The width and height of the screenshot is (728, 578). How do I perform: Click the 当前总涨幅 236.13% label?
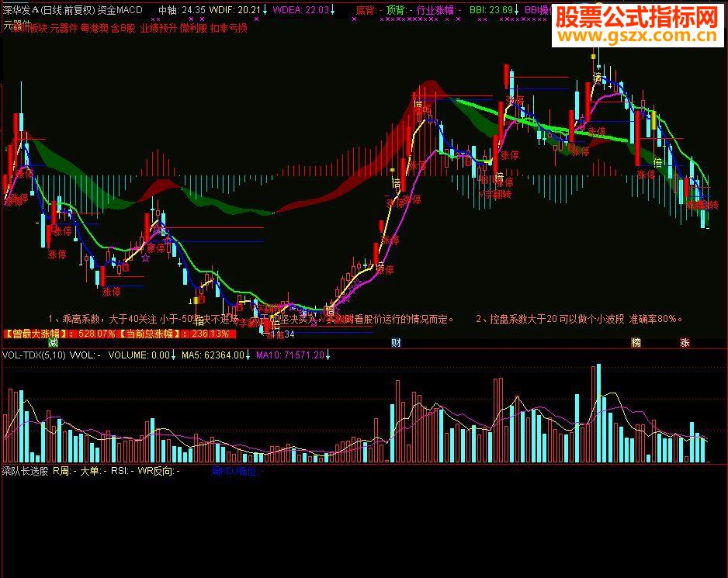click(178, 334)
